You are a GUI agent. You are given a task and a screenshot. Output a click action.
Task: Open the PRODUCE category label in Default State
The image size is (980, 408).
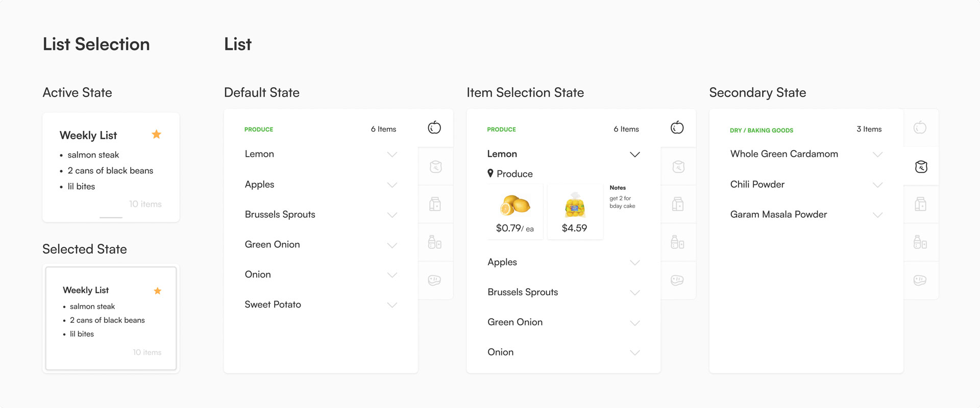tap(259, 129)
